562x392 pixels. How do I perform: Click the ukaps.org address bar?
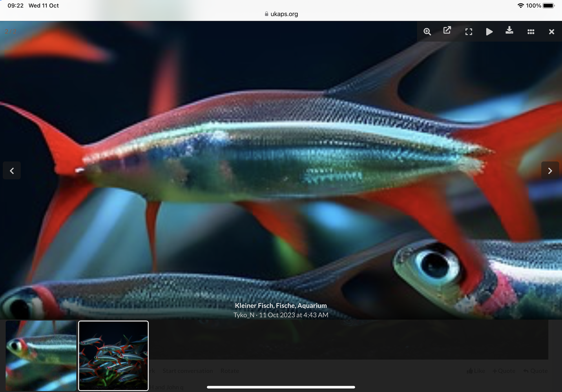pos(281,14)
